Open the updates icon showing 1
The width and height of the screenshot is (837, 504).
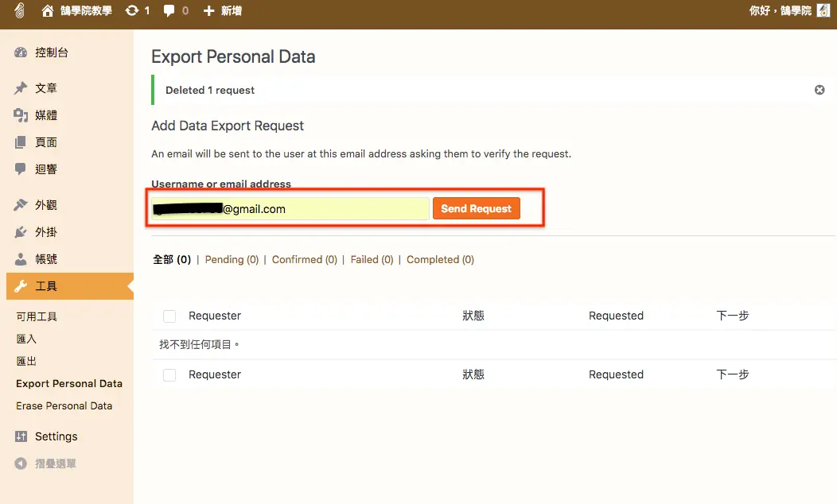(131, 10)
